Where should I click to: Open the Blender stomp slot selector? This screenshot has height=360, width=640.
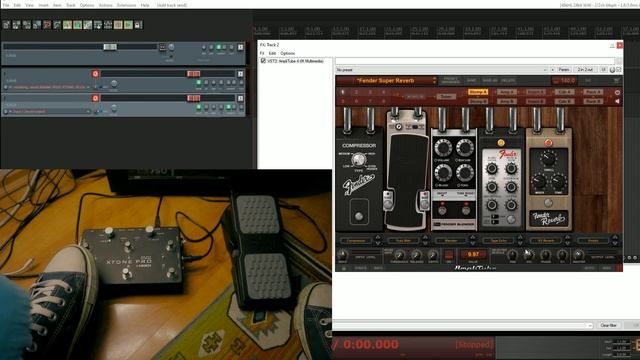click(x=451, y=241)
